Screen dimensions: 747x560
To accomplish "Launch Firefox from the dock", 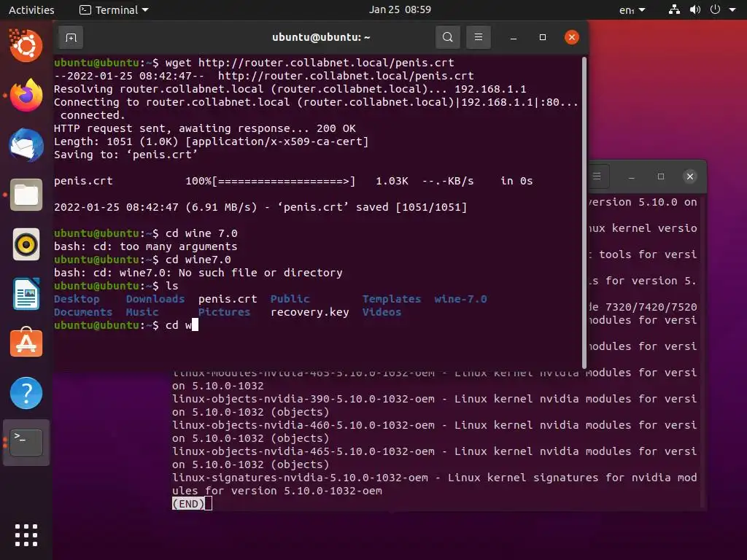I will [x=26, y=96].
